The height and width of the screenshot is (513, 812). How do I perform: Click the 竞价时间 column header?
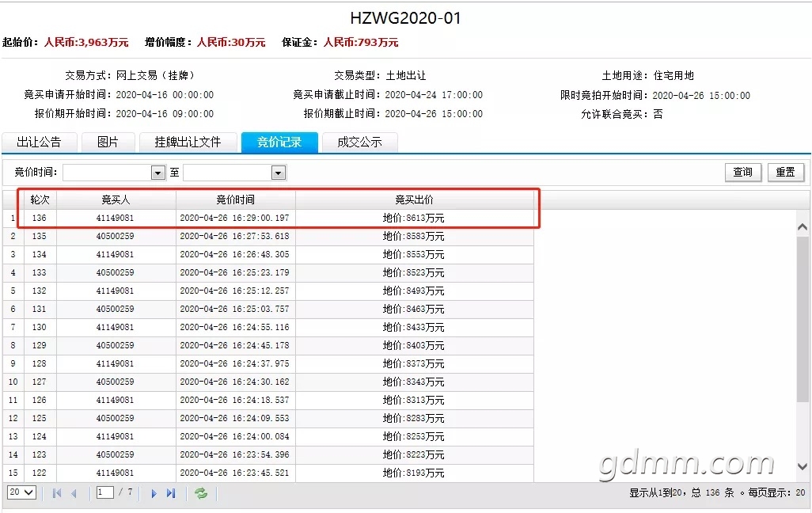[x=236, y=200]
